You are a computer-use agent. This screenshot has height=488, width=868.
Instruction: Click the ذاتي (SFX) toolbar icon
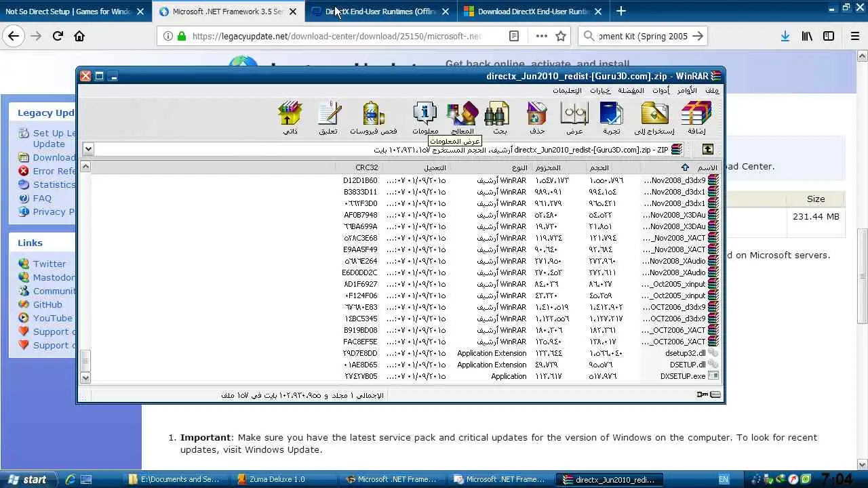(x=290, y=118)
